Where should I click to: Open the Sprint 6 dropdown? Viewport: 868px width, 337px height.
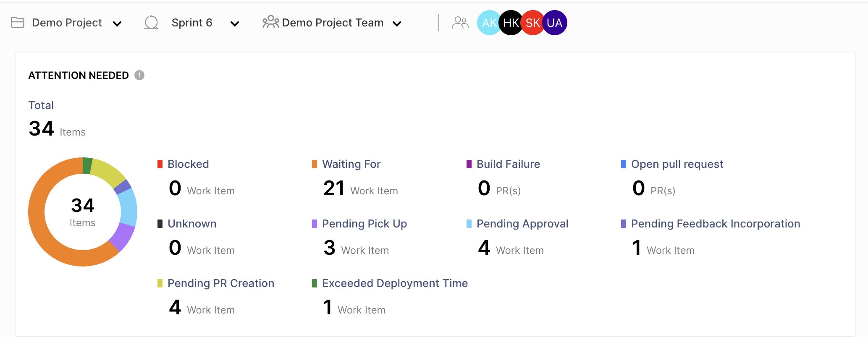click(235, 24)
